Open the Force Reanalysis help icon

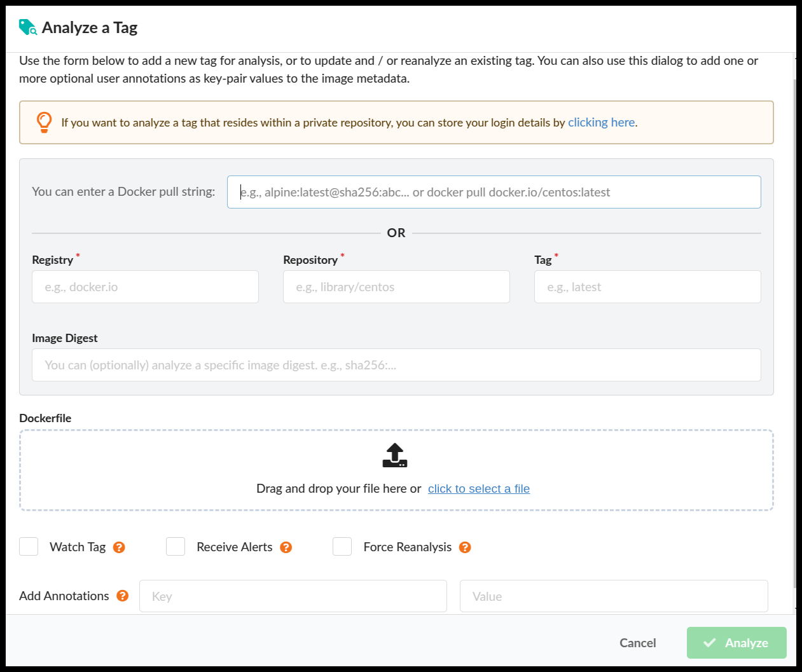point(465,547)
